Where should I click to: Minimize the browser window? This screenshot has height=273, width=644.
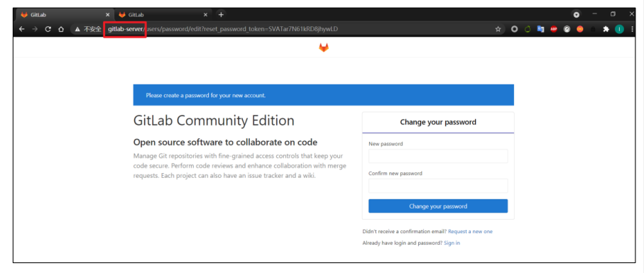tap(595, 14)
